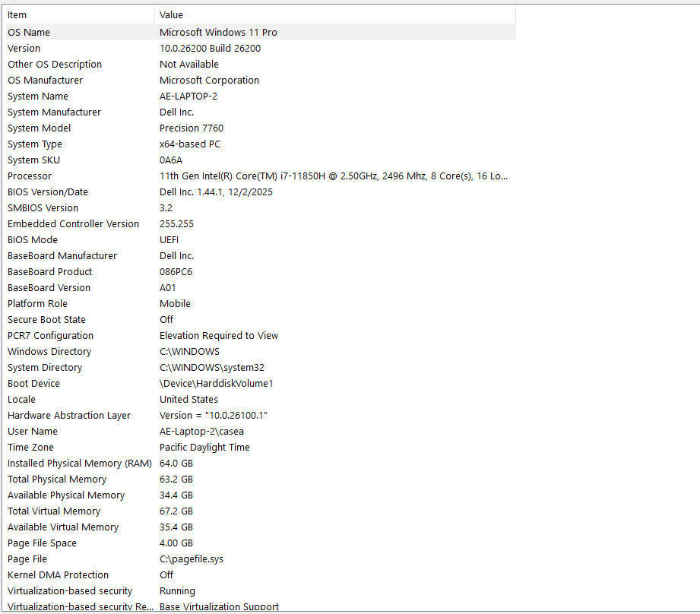Click the value United States

188,400
